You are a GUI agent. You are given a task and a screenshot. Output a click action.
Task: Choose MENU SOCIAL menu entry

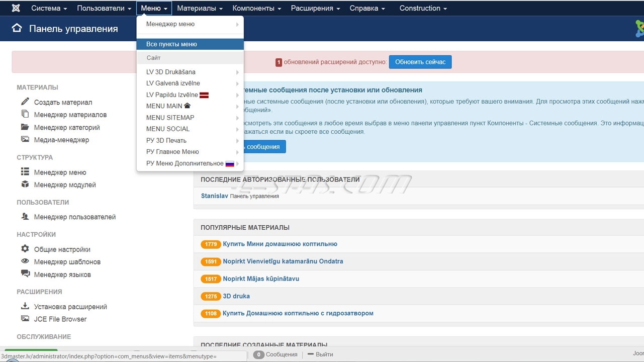click(190, 129)
